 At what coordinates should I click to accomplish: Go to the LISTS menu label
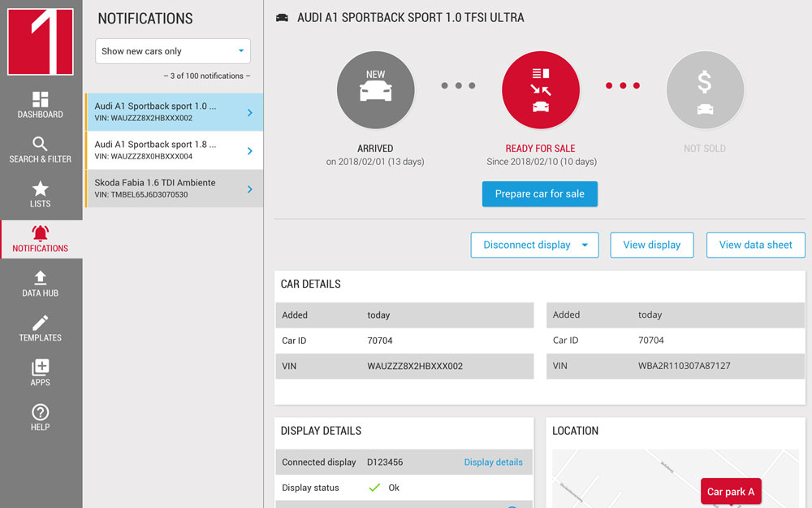pyautogui.click(x=41, y=204)
